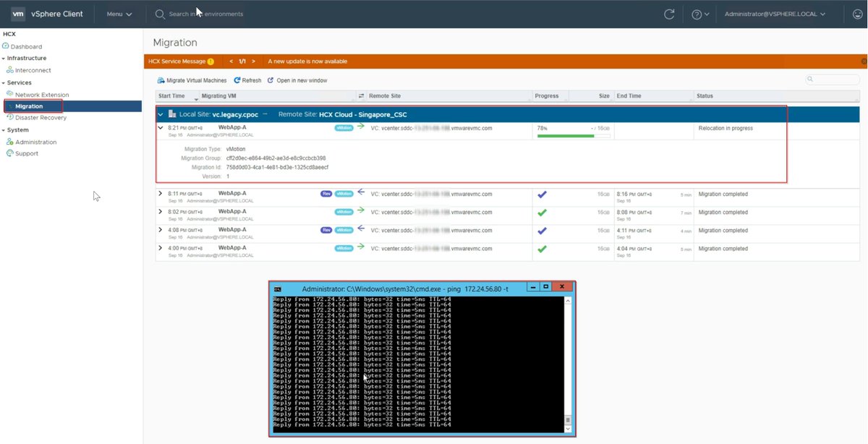This screenshot has width=868, height=444.
Task: Click blue checkmark in 8:11 PM row
Action: 542,195
